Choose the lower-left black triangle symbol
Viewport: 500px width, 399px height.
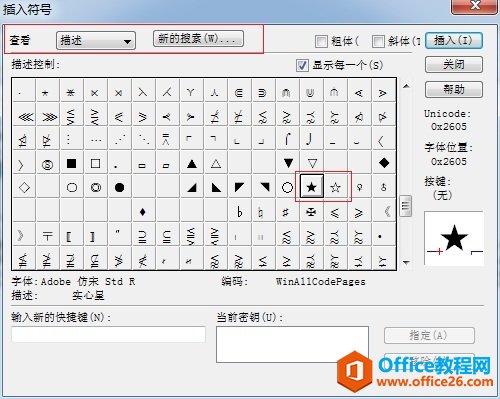216,187
